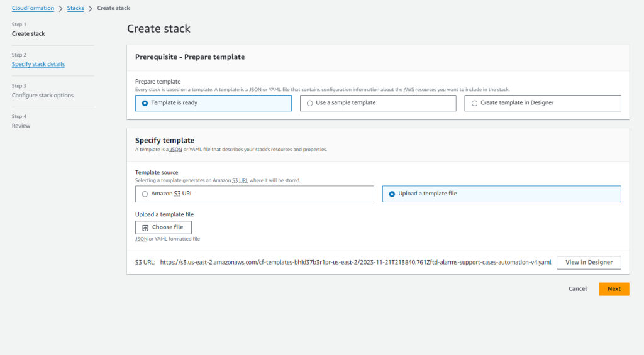Click the breadcrumb chevron after Stacks
The height and width of the screenshot is (355, 644).
point(91,9)
